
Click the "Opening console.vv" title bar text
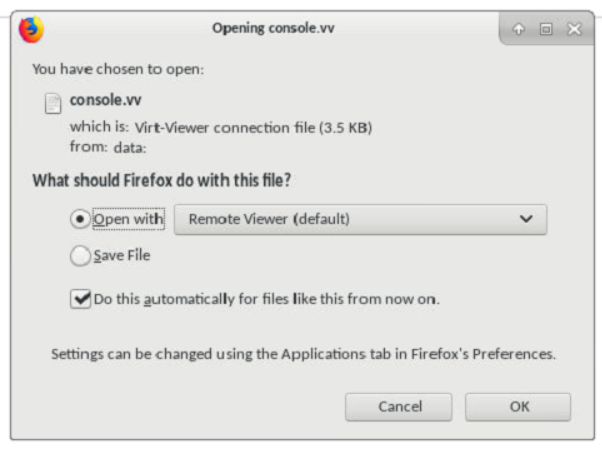pyautogui.click(x=273, y=28)
